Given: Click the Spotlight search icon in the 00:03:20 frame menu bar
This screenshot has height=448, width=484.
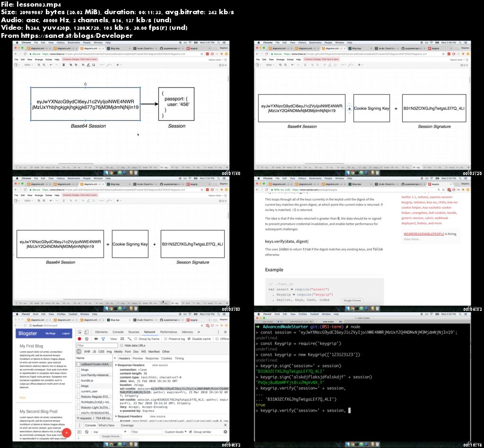Looking at the screenshot, I should [460, 42].
